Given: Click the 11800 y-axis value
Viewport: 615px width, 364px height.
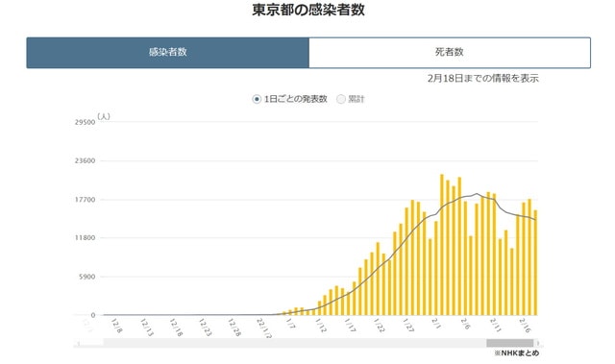Looking at the screenshot, I should 86,237.
